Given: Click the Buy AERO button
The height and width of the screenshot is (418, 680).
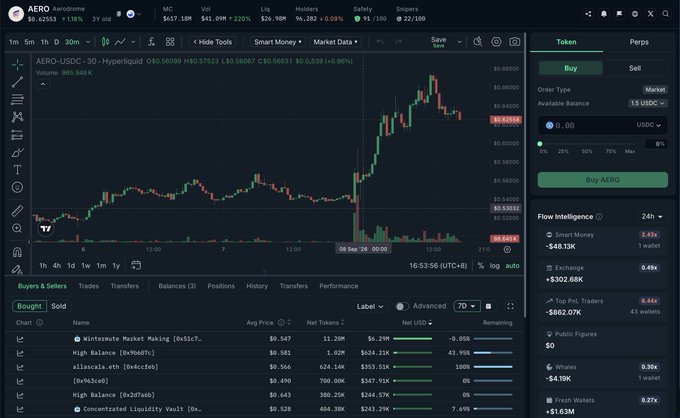Looking at the screenshot, I should point(602,180).
